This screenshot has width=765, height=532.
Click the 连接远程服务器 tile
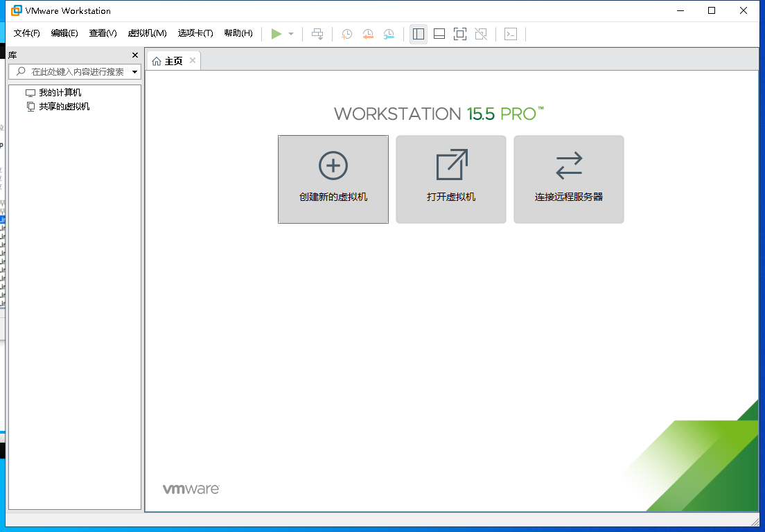click(x=569, y=179)
